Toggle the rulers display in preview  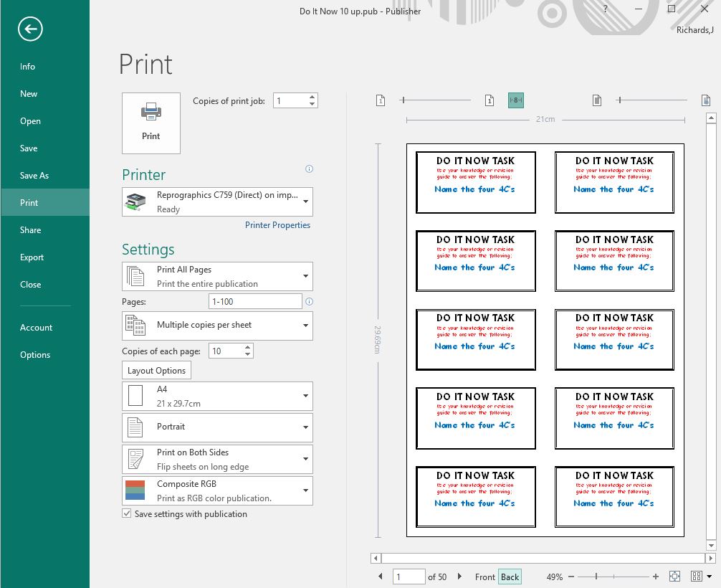point(515,100)
